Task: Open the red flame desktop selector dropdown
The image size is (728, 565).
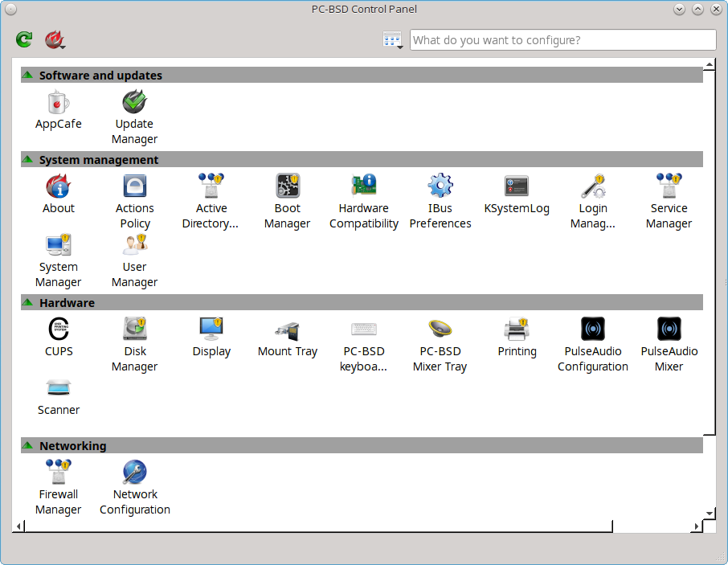Action: 55,39
